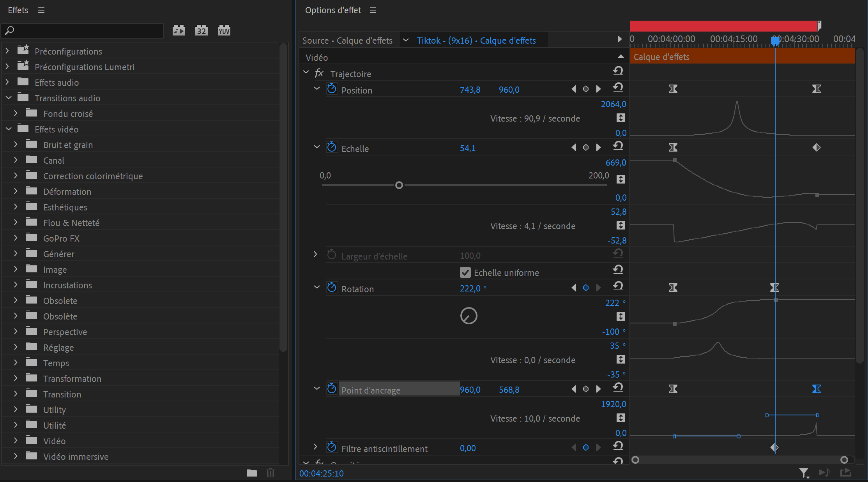Open the Effets panel menu
The width and height of the screenshot is (868, 482).
pyautogui.click(x=41, y=10)
